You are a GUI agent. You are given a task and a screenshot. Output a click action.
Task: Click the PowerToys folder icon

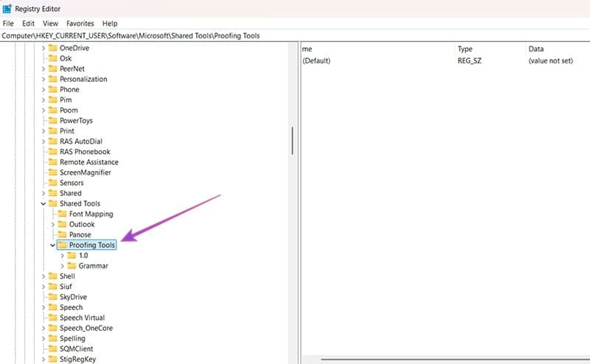[x=52, y=120]
